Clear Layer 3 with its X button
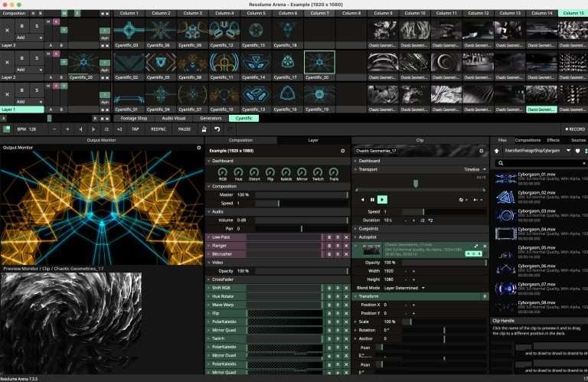This screenshot has width=588, height=382. (7, 30)
